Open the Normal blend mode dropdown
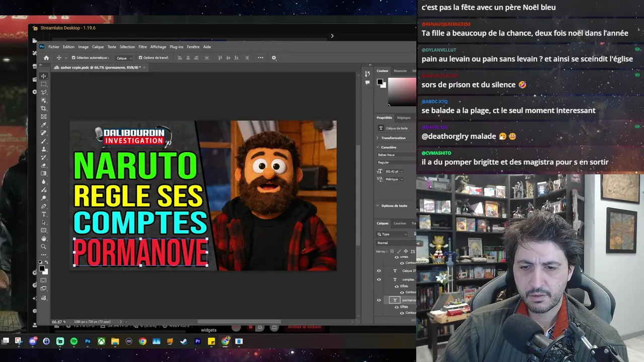Screen dimensions: 644x362 coord(396,243)
